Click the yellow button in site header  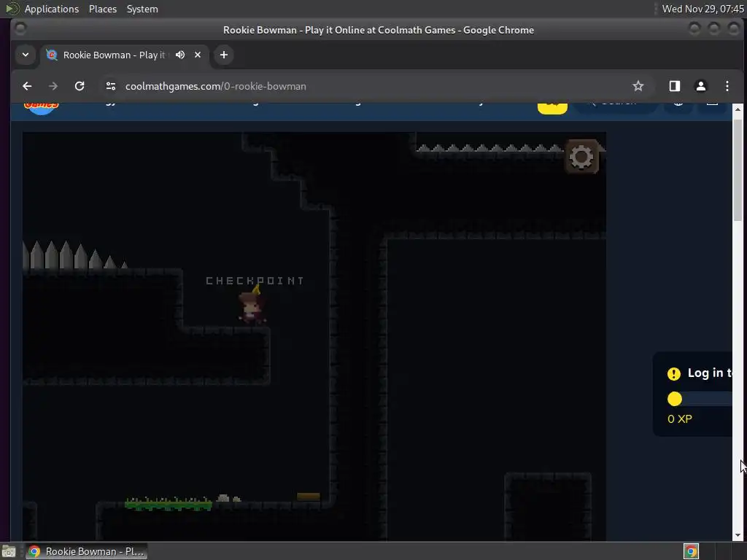click(x=552, y=108)
